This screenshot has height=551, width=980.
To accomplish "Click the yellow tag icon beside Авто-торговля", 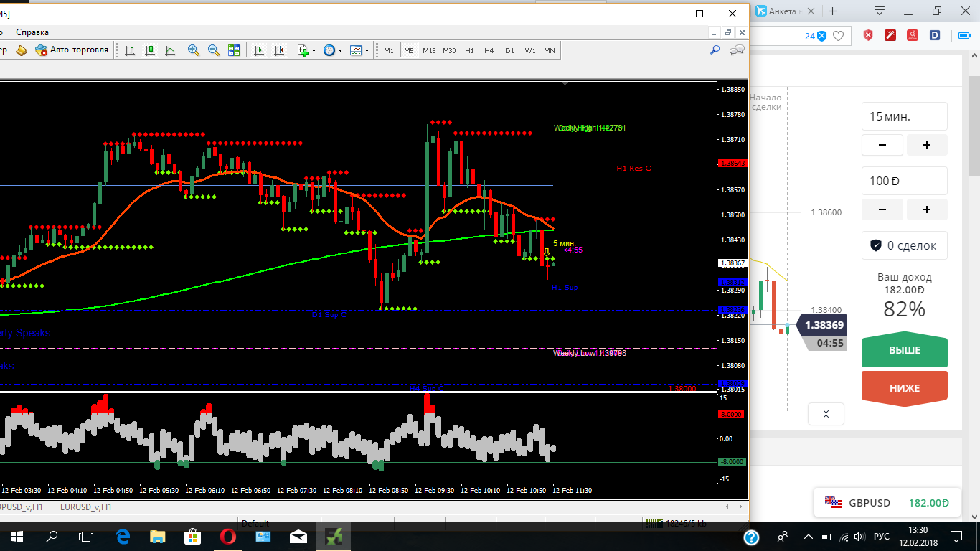I will click(x=21, y=50).
